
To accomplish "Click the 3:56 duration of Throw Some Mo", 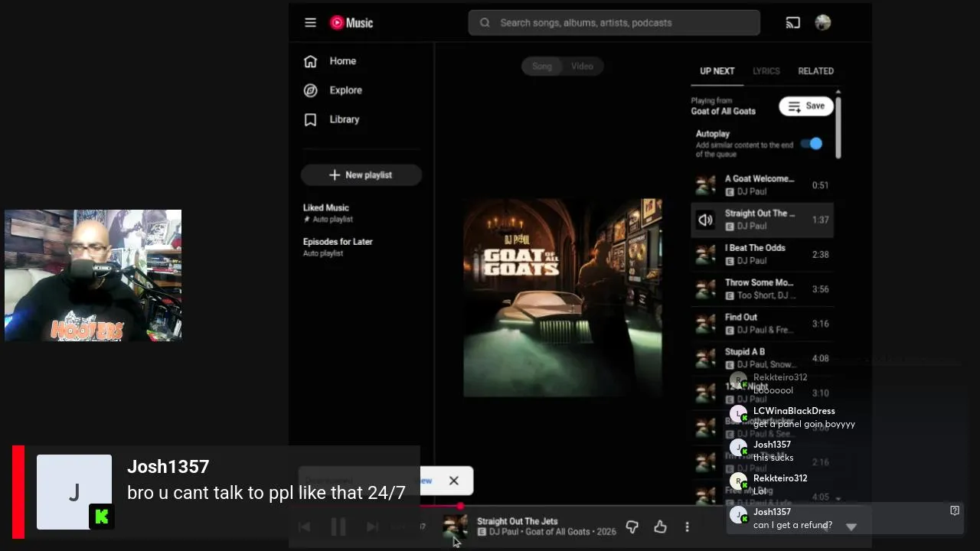I will pyautogui.click(x=820, y=289).
